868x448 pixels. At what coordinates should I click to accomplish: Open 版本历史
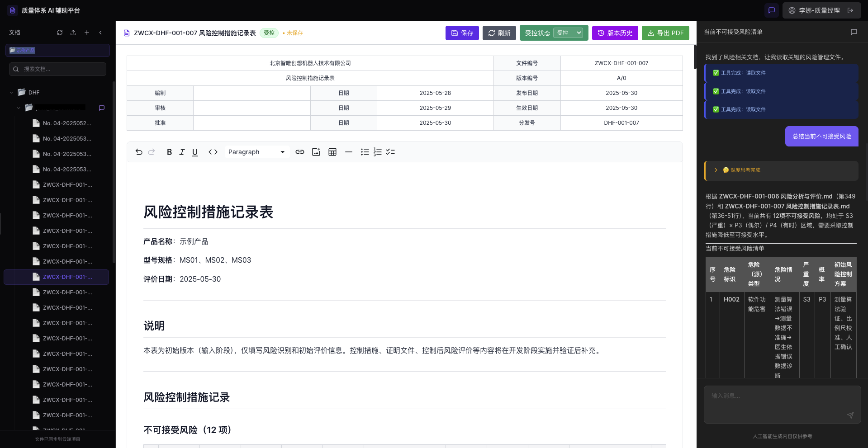(x=615, y=33)
